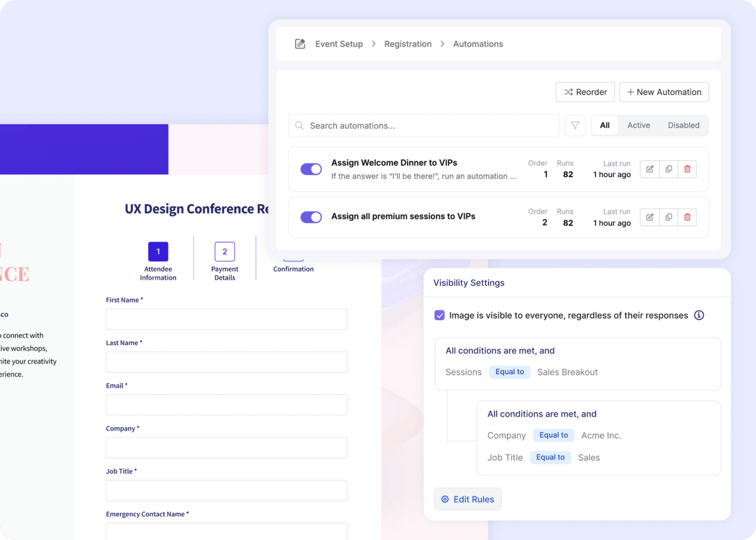Create a New Automation
This screenshot has height=540, width=756.
click(x=663, y=92)
